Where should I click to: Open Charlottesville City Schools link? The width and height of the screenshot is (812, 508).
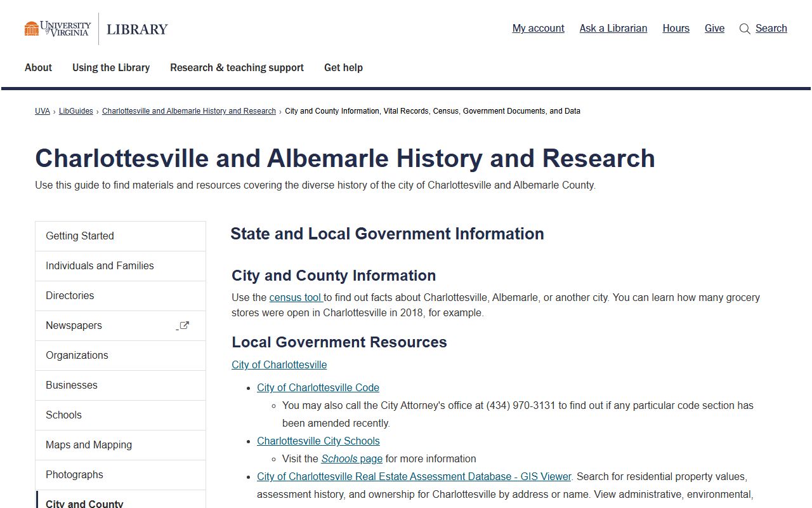(318, 441)
